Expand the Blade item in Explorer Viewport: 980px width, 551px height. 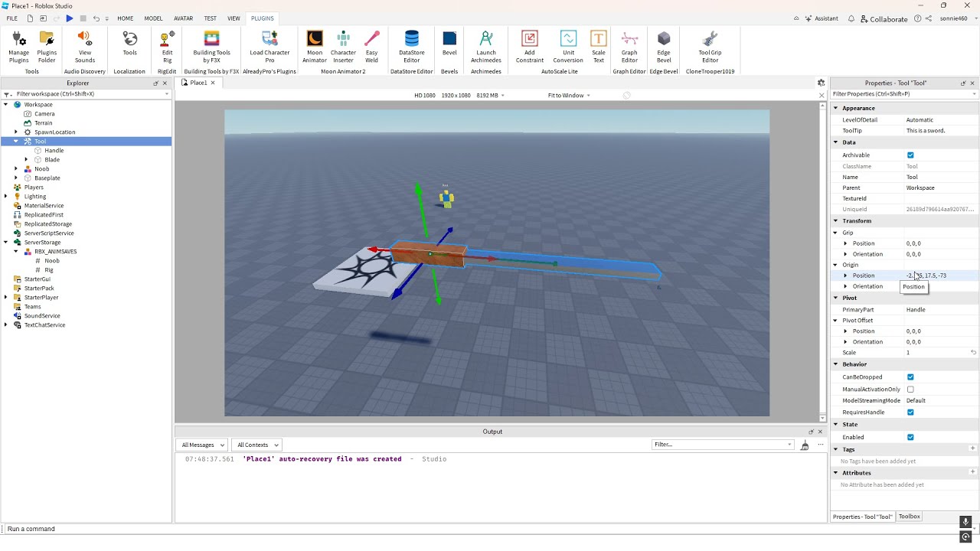click(26, 159)
